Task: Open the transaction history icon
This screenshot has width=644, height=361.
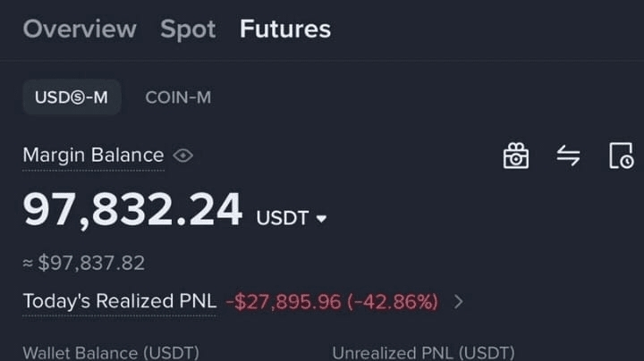Action: tap(621, 155)
